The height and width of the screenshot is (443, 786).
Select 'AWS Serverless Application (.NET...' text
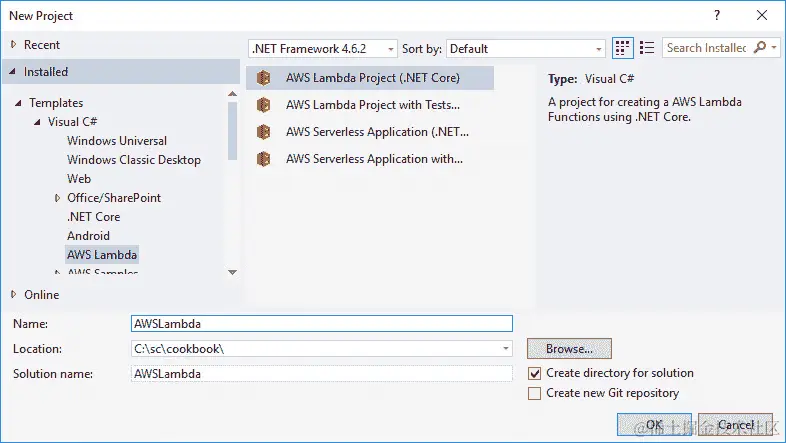tap(377, 132)
